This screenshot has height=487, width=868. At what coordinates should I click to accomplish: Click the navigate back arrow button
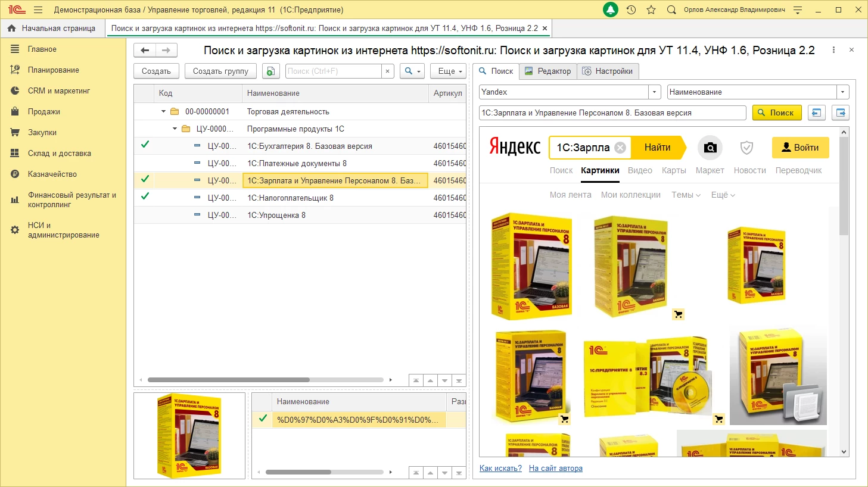click(145, 51)
